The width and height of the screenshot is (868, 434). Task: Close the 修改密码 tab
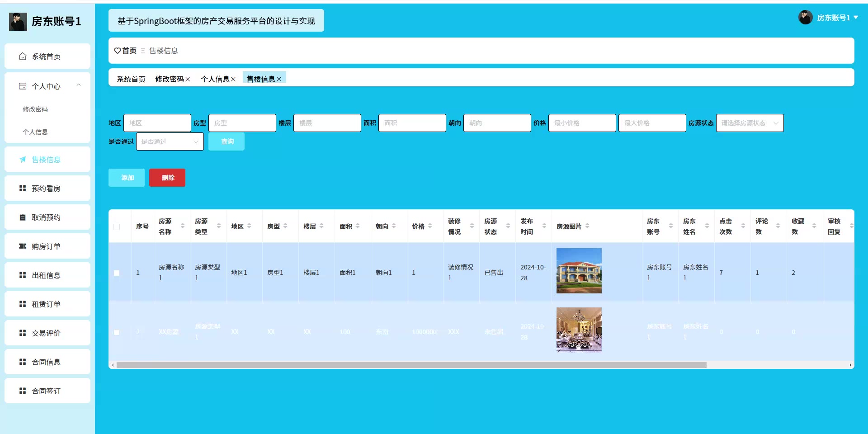pyautogui.click(x=188, y=79)
